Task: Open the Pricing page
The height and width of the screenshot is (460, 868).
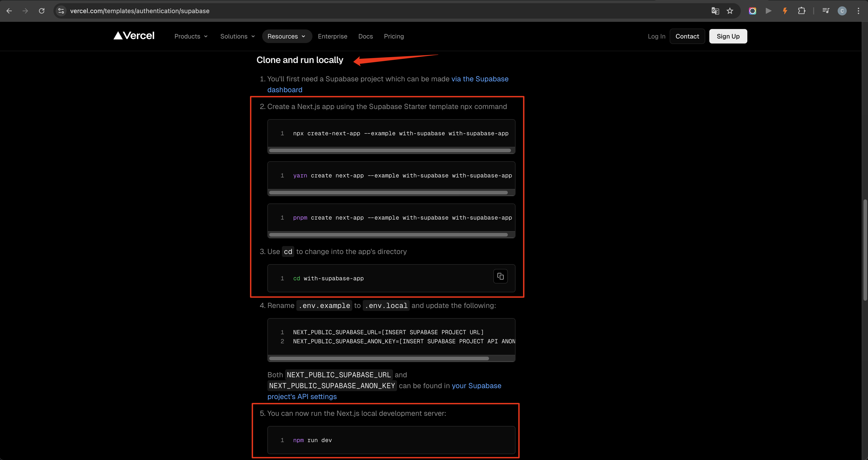Action: (x=393, y=36)
